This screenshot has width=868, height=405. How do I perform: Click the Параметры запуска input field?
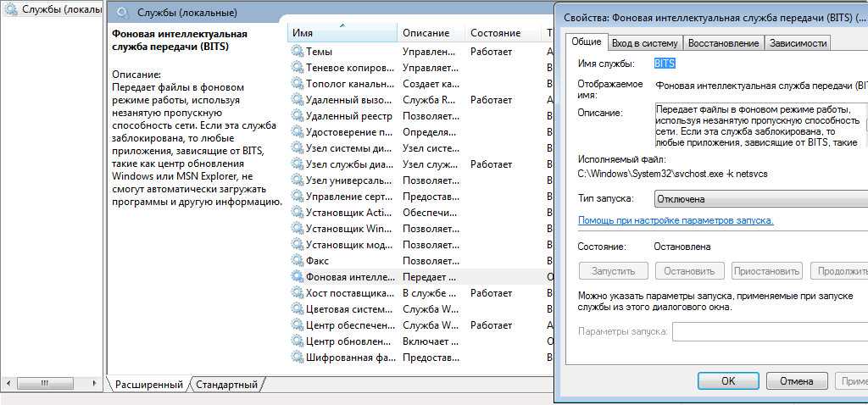click(x=770, y=332)
